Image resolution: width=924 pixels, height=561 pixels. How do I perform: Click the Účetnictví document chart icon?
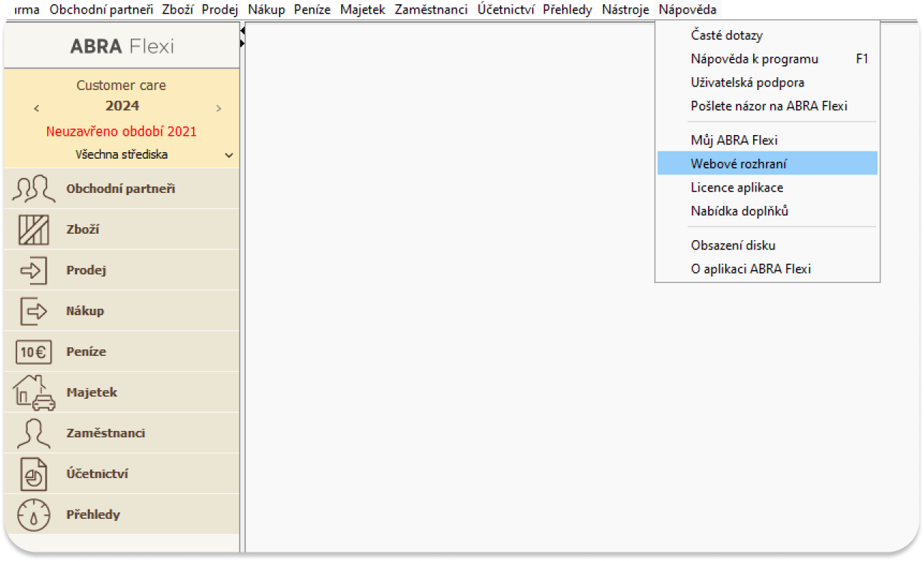[x=33, y=474]
